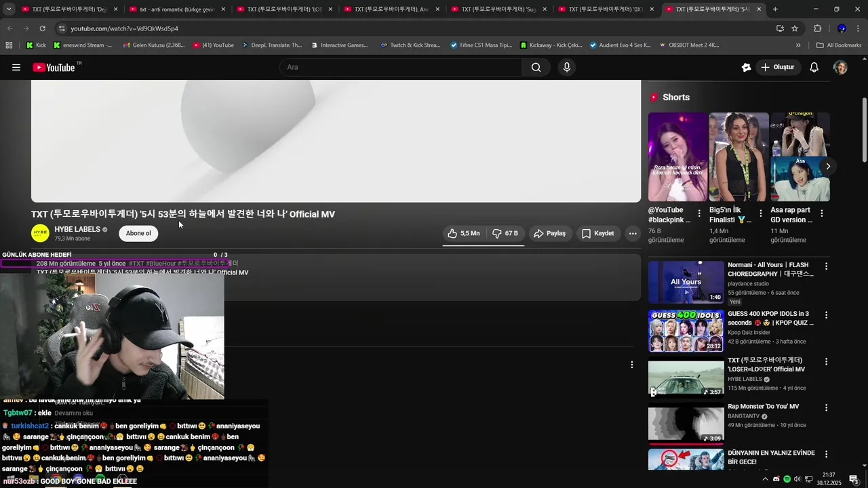Play LOSER=LOVER Official MV thumbnail

[x=686, y=378]
